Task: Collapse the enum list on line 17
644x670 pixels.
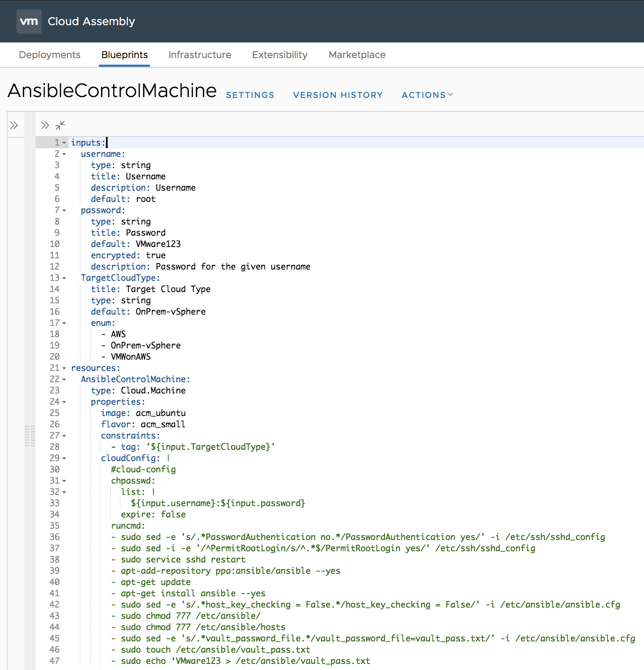Action: [64, 323]
